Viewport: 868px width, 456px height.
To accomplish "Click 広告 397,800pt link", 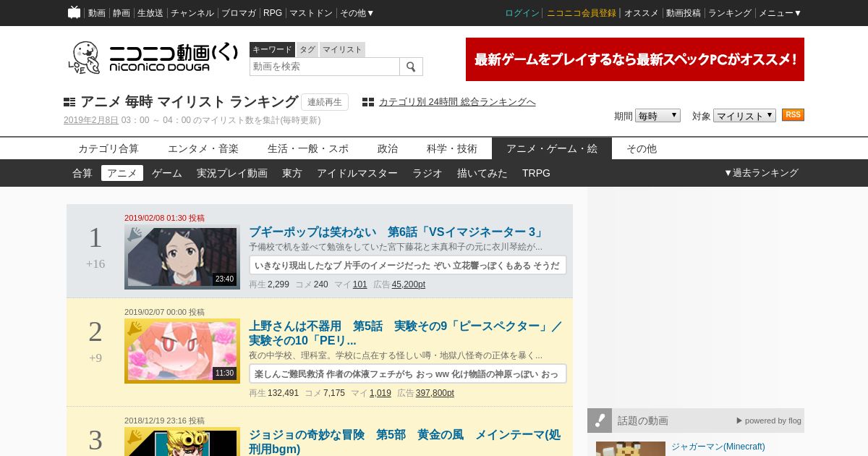I will point(435,393).
